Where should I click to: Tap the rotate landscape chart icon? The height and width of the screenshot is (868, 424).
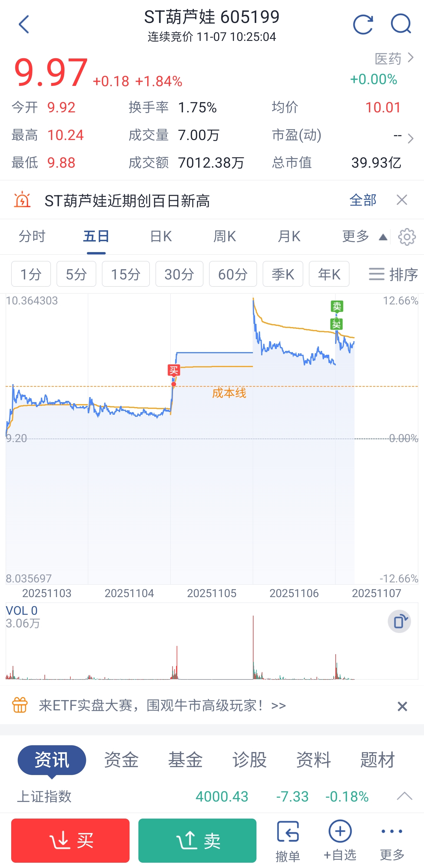point(399,621)
